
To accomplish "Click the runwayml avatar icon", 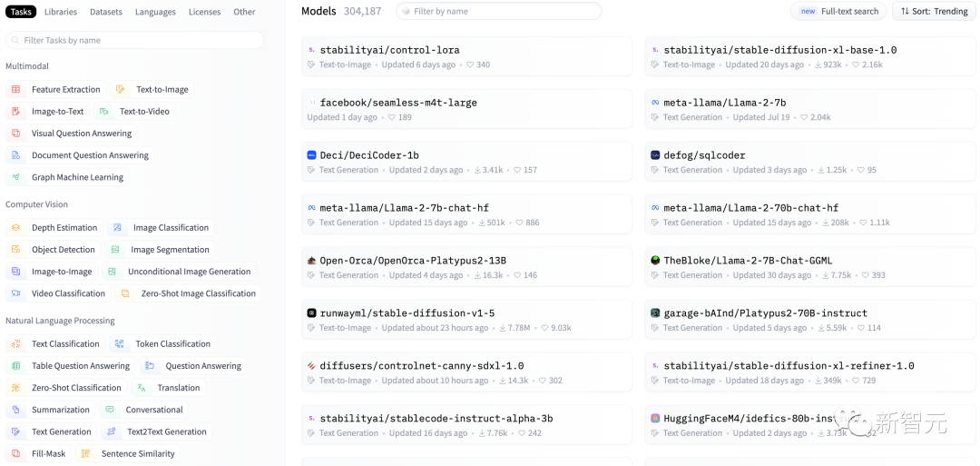I will coord(311,313).
